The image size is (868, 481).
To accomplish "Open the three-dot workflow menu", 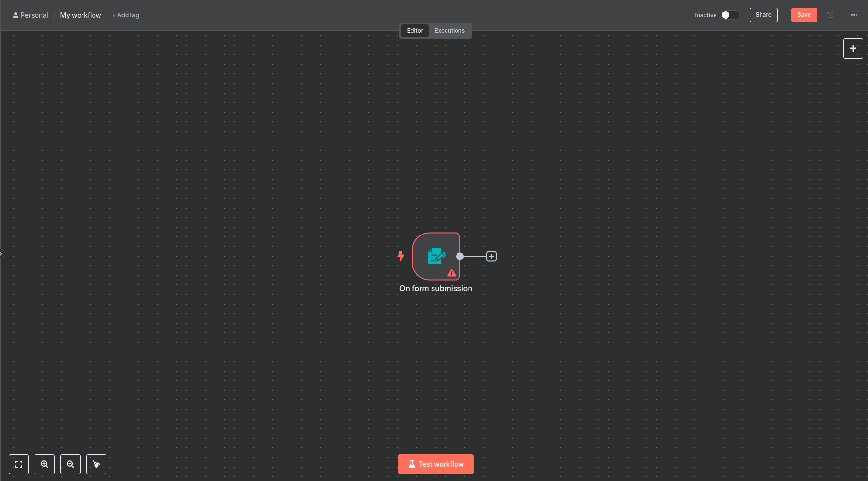I will coord(854,15).
